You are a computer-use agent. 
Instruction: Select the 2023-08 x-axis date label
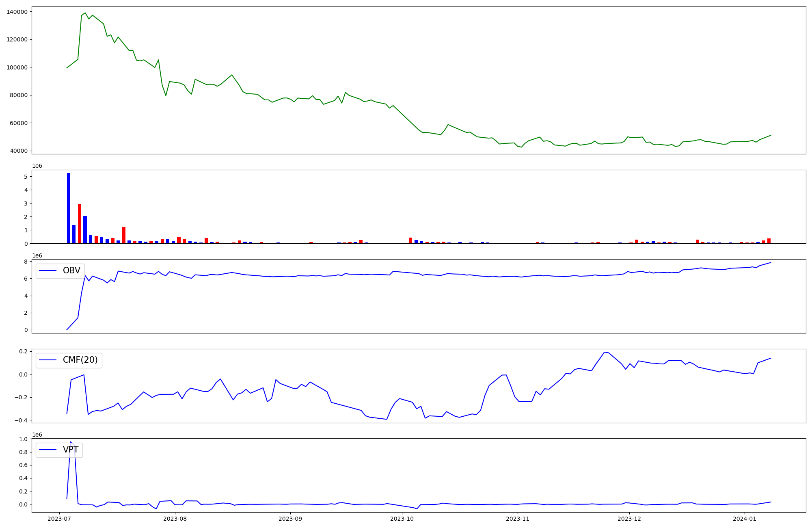pyautogui.click(x=175, y=519)
